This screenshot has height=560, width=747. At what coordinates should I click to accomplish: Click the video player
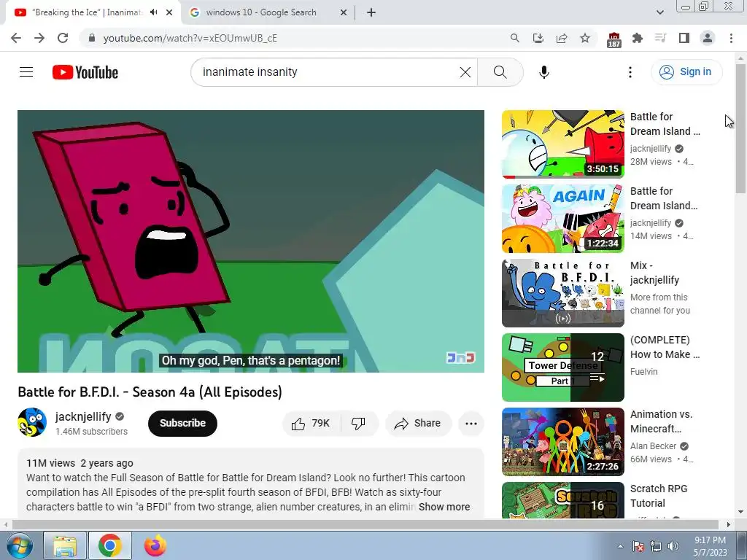pos(251,241)
